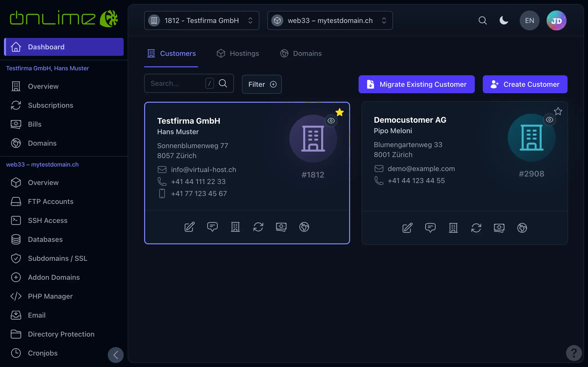Open Databases
This screenshot has height=367, width=588.
click(64, 239)
